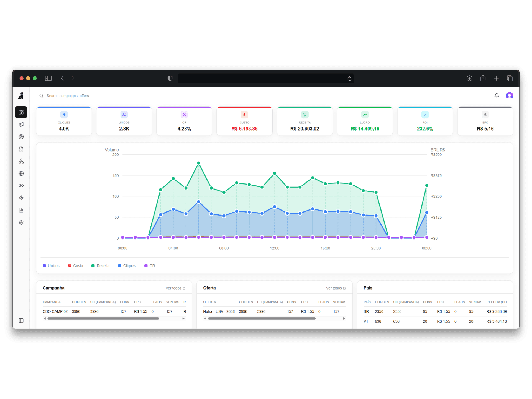Open the offers target icon
Image resolution: width=532 pixels, height=399 pixels.
21,137
